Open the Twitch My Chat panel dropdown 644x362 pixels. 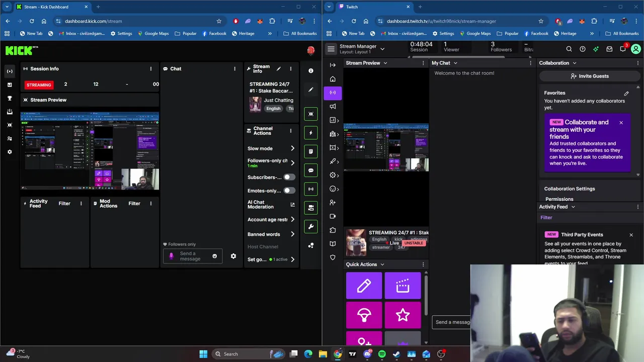[455, 63]
